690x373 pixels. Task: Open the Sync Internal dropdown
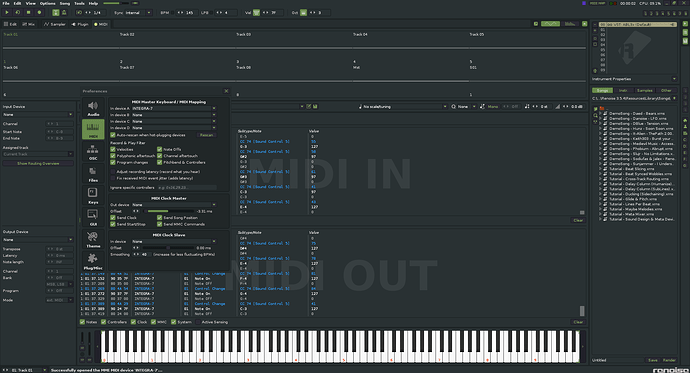[x=138, y=13]
